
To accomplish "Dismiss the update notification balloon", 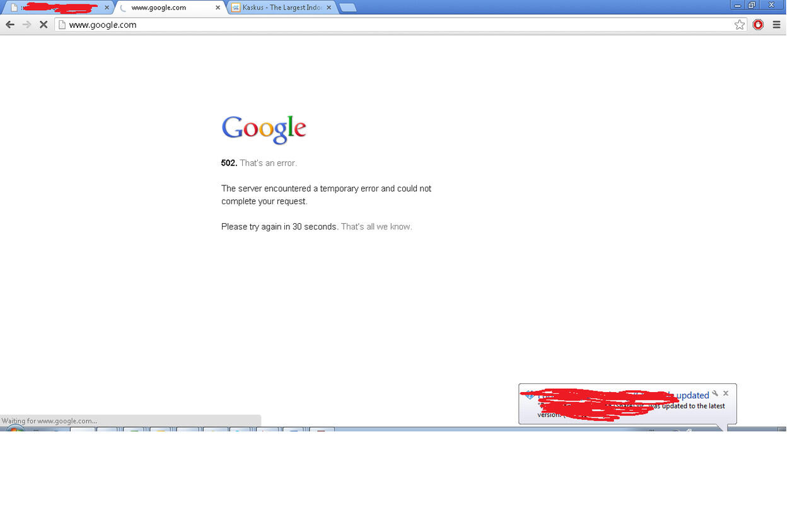I will click(726, 393).
